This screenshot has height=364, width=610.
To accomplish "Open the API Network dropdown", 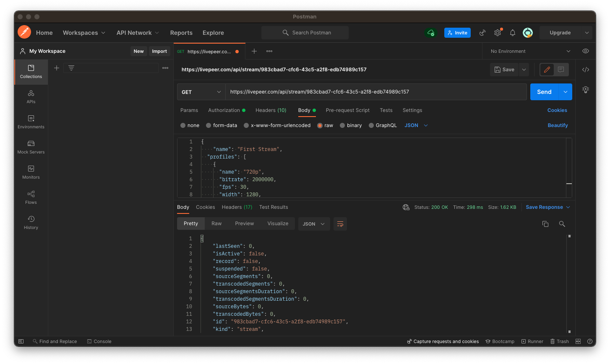I will point(138,33).
